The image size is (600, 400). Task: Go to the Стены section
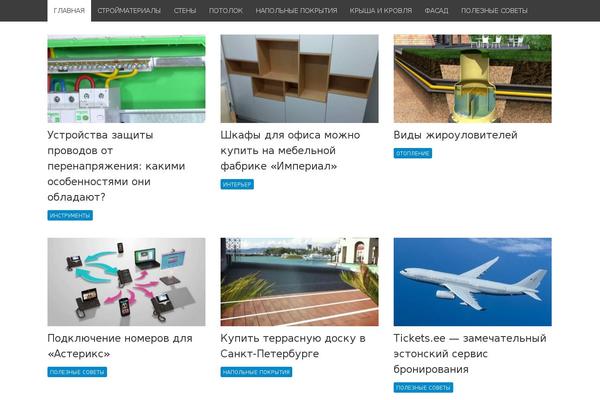(185, 11)
